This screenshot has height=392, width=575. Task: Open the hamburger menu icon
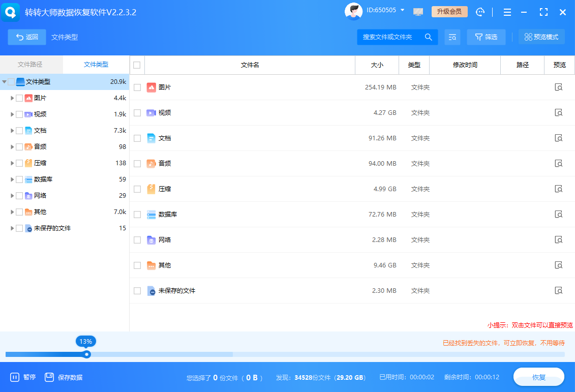click(x=507, y=12)
